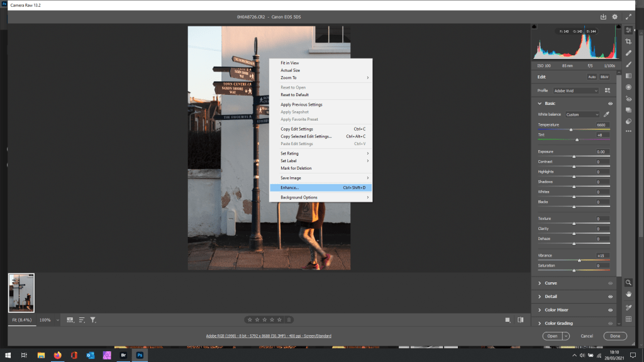Select the Adjustment Brush tool
This screenshot has height=362, width=644.
(628, 64)
